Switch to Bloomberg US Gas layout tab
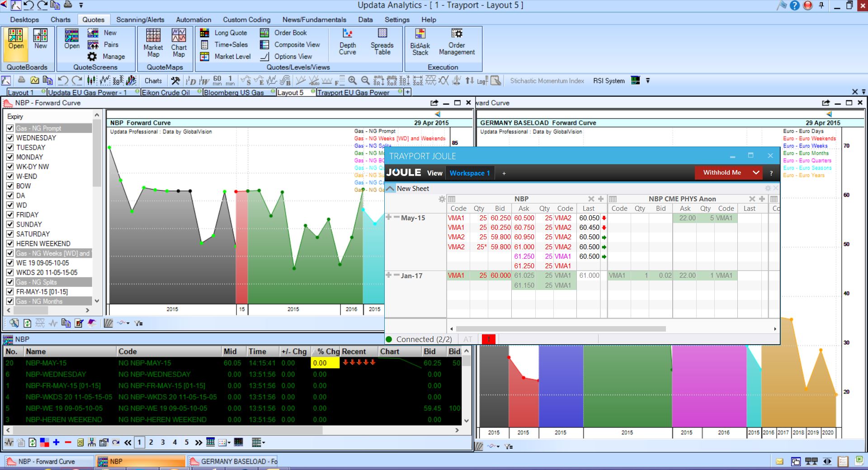This screenshot has width=868, height=470. (x=234, y=92)
